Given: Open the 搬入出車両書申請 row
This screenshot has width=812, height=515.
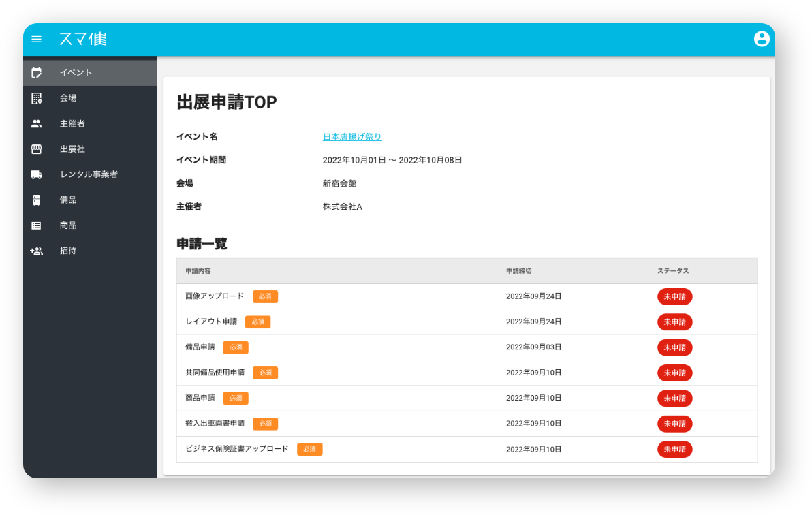Looking at the screenshot, I should click(x=215, y=424).
